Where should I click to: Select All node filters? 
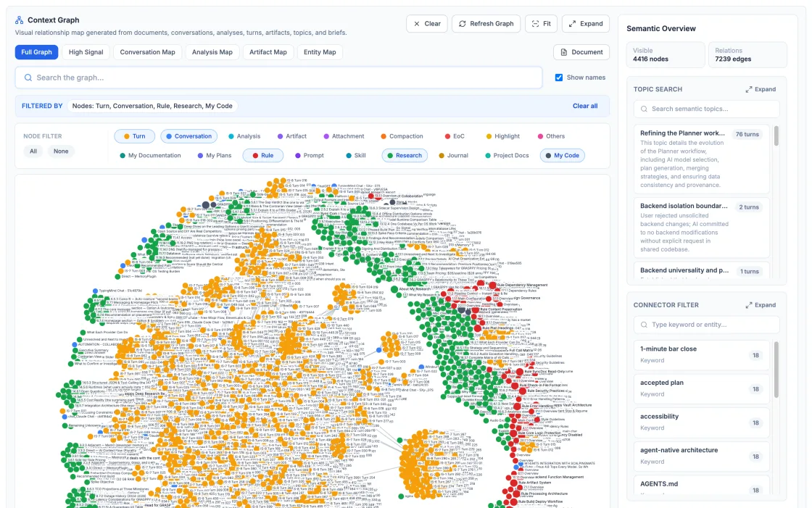click(33, 151)
